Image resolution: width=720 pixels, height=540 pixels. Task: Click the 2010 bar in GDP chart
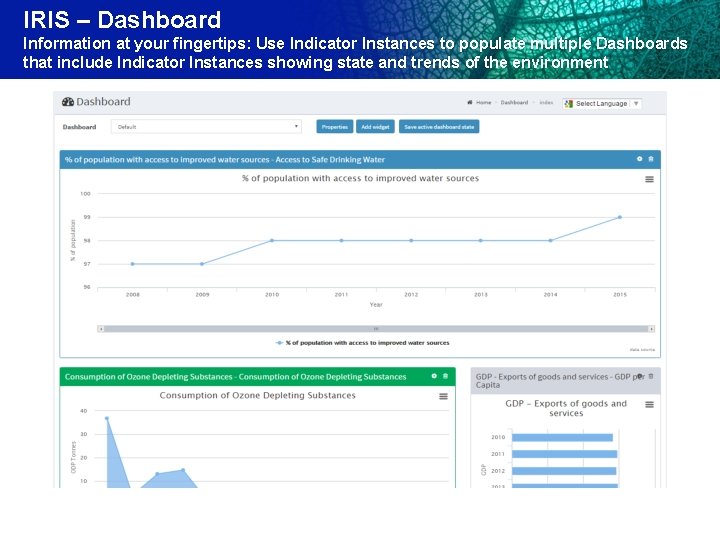[x=562, y=438]
